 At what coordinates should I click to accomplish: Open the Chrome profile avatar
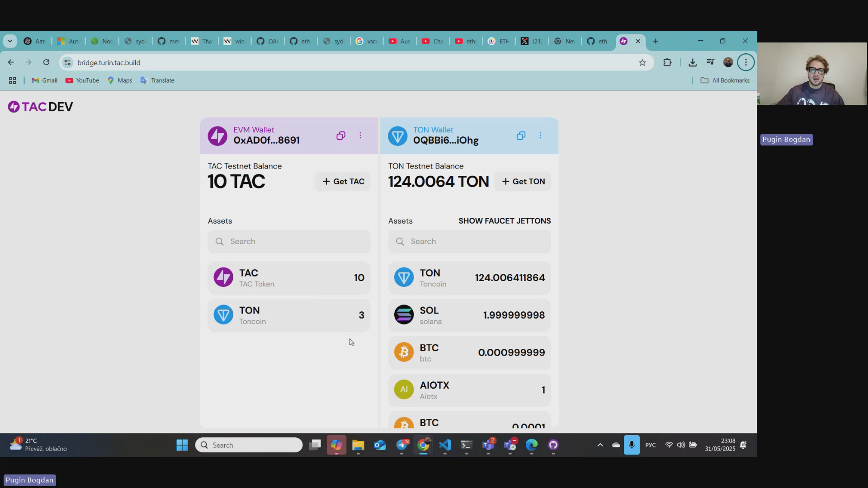[728, 62]
